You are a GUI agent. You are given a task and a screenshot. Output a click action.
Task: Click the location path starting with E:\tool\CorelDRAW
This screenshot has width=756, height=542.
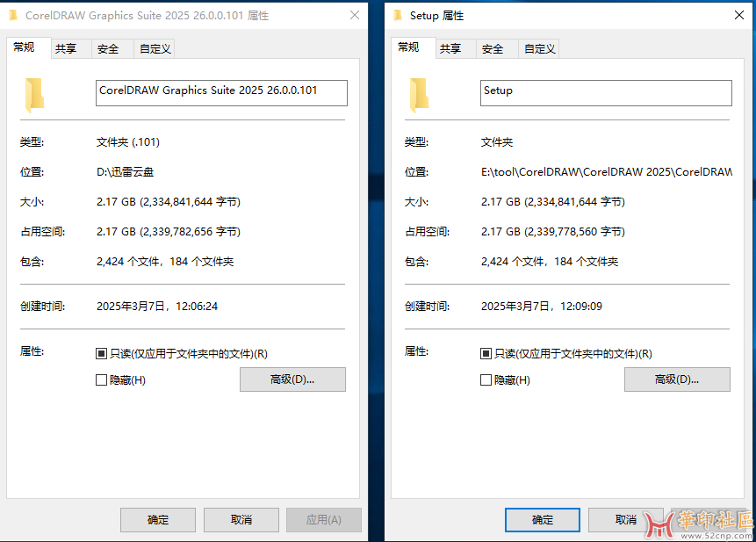click(x=607, y=172)
